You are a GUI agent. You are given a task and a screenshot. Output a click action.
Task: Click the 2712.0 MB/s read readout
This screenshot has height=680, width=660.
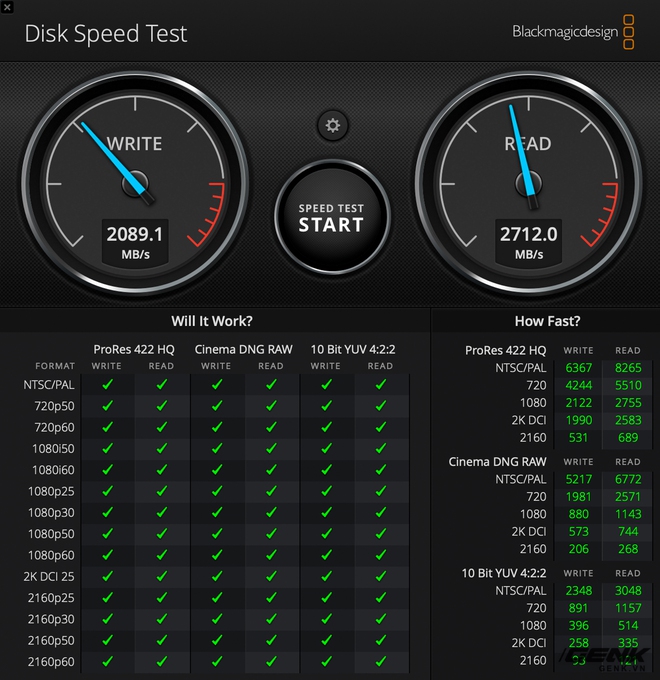point(529,242)
